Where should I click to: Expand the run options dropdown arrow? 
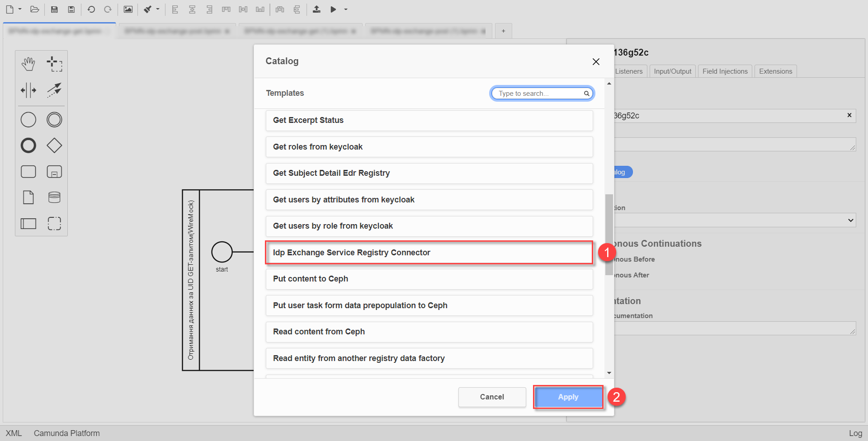click(x=346, y=9)
